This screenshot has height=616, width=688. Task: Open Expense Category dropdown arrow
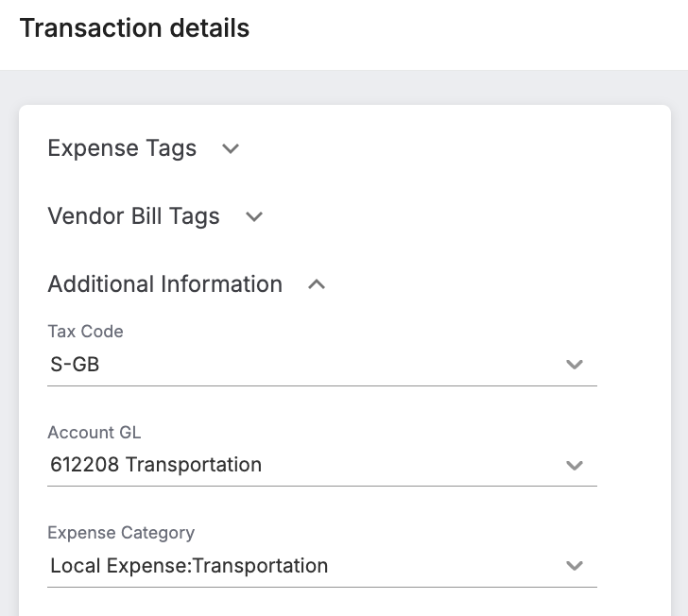(575, 566)
